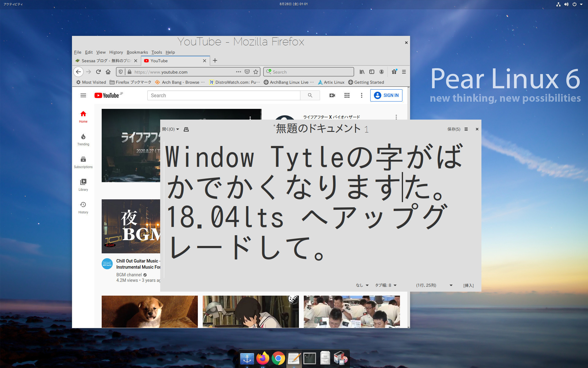Focus YouTube search input field
This screenshot has width=588, height=368.
point(224,95)
